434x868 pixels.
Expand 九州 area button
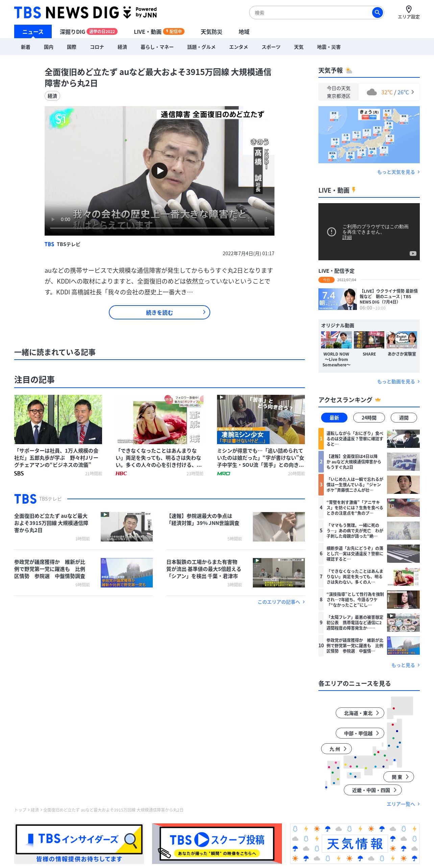[336, 749]
